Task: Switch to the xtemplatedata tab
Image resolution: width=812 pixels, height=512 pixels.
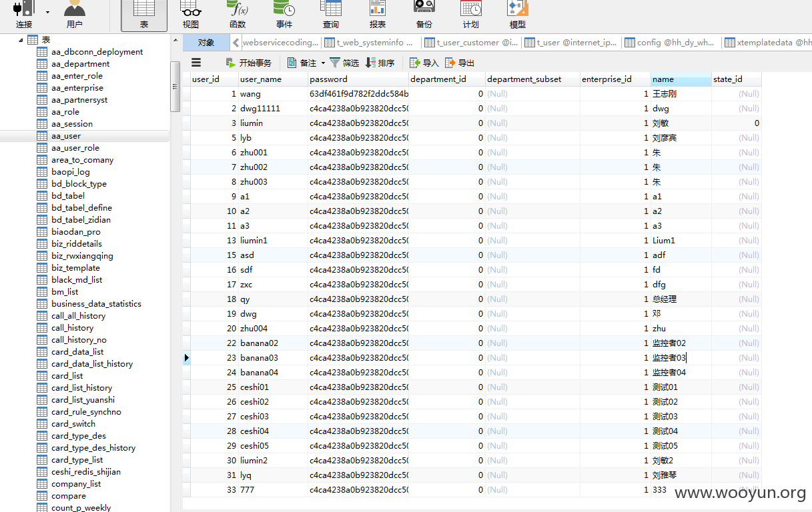Action: 768,43
